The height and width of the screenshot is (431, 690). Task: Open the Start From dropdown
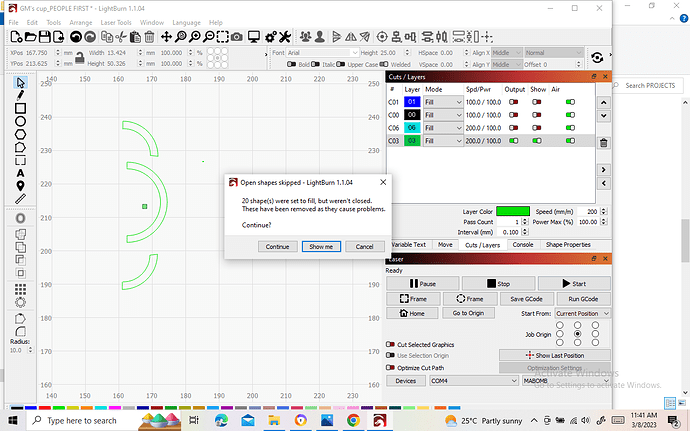(583, 313)
